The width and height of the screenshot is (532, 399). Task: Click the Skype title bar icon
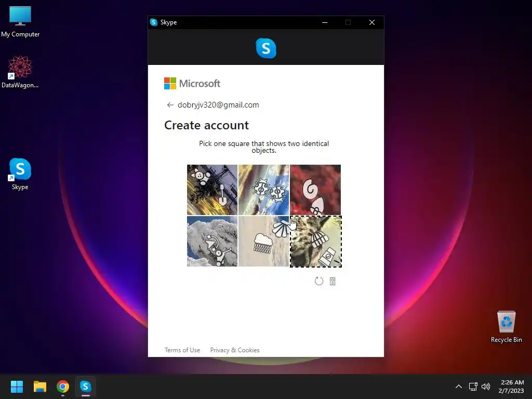click(x=154, y=22)
